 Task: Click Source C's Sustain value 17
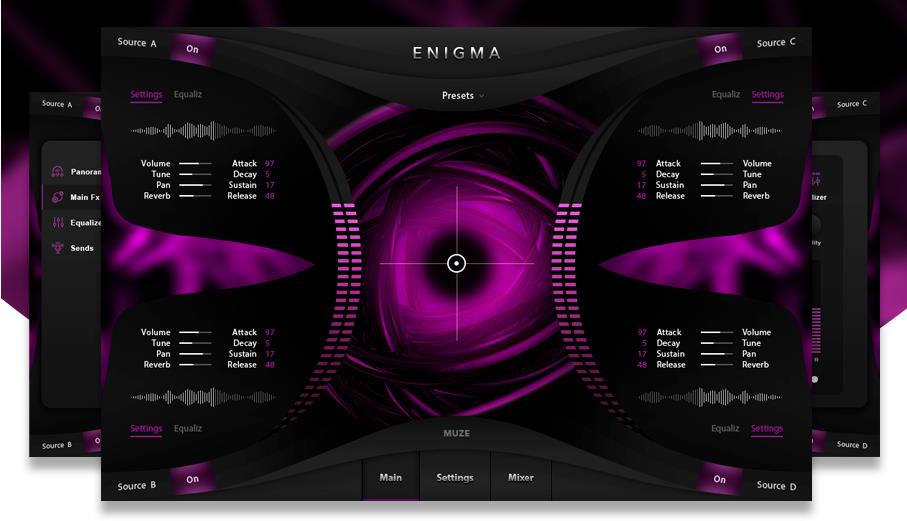tap(641, 185)
